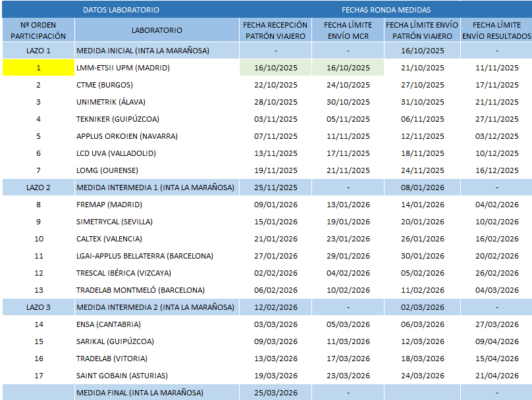Select the LMM-ETSII UPM (MADRID) laboratory cell
This screenshot has height=400, width=532.
[123, 68]
